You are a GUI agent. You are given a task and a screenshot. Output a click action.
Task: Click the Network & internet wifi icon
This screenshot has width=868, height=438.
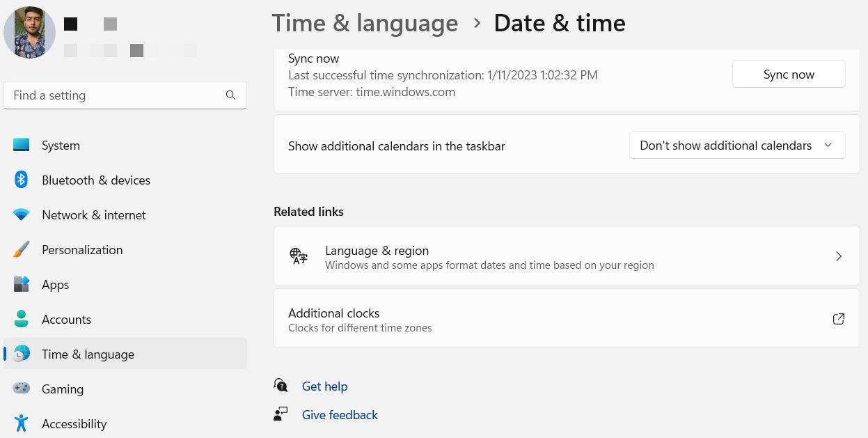(x=22, y=215)
